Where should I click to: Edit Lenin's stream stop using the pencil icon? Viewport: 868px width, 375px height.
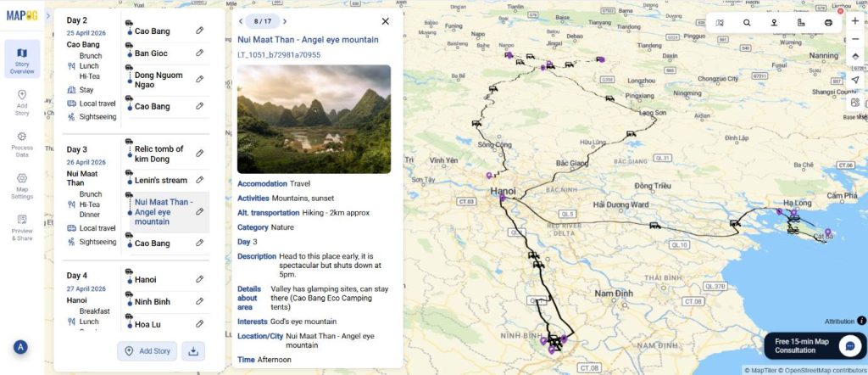200,180
